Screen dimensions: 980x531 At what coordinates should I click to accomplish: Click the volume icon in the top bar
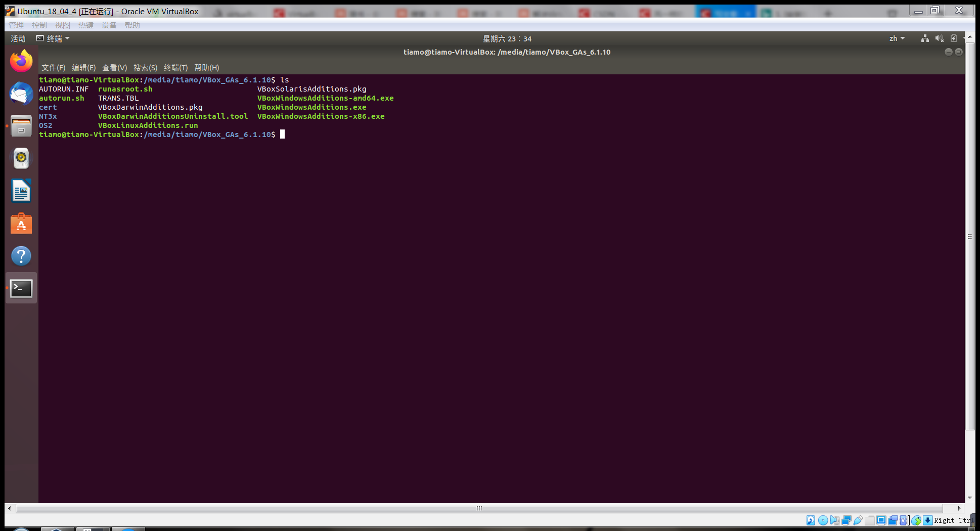tap(940, 38)
